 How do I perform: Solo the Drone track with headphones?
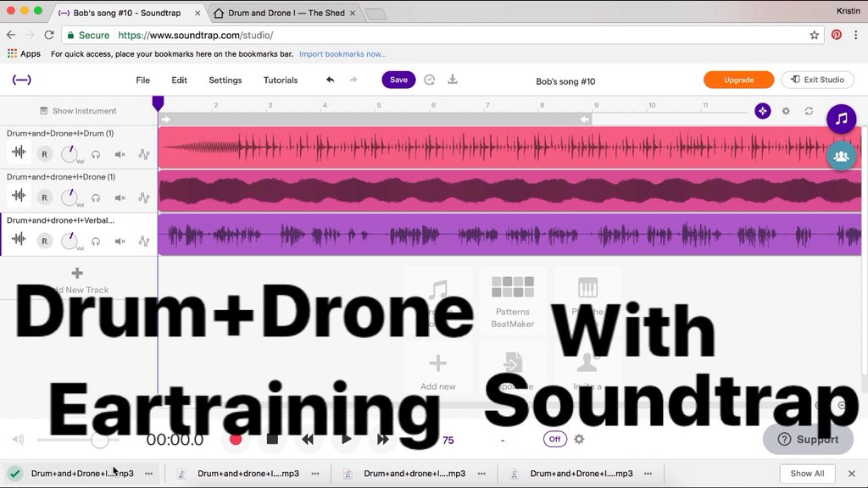(96, 197)
